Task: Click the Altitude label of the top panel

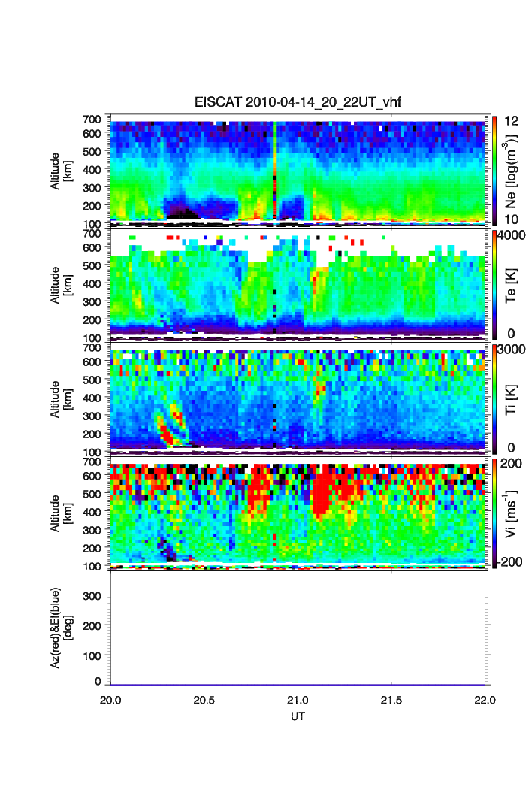Action: [x=60, y=170]
